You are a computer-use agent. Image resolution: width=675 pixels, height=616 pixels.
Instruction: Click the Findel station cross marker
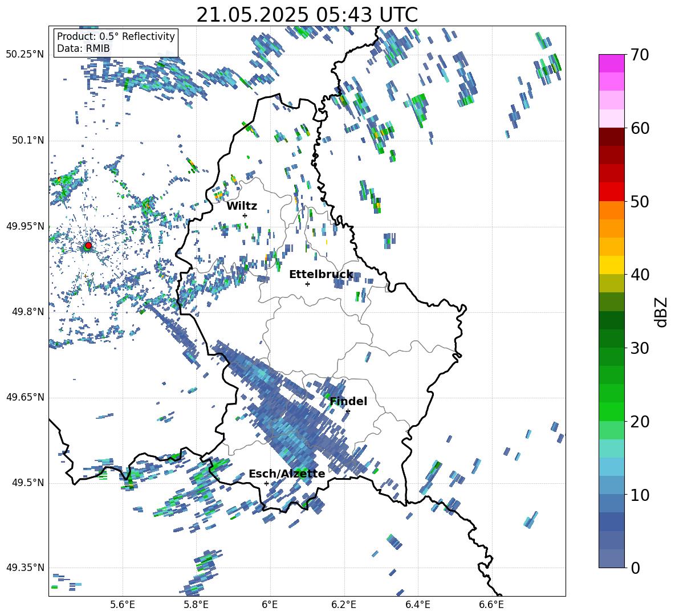tap(348, 411)
